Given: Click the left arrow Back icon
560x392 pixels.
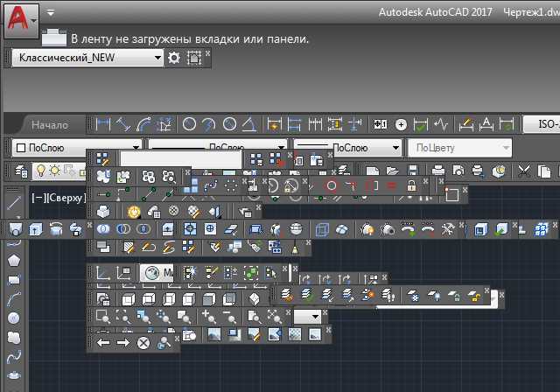Looking at the screenshot, I should pos(103,343).
